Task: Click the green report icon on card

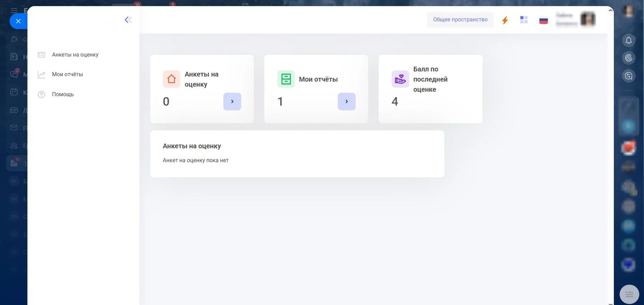Action: click(286, 79)
